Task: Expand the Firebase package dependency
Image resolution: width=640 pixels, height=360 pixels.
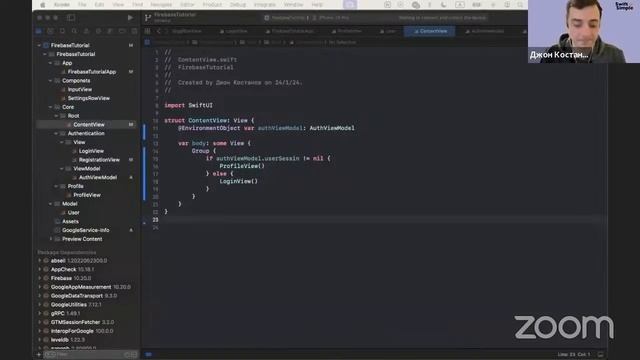Action: tap(40, 278)
